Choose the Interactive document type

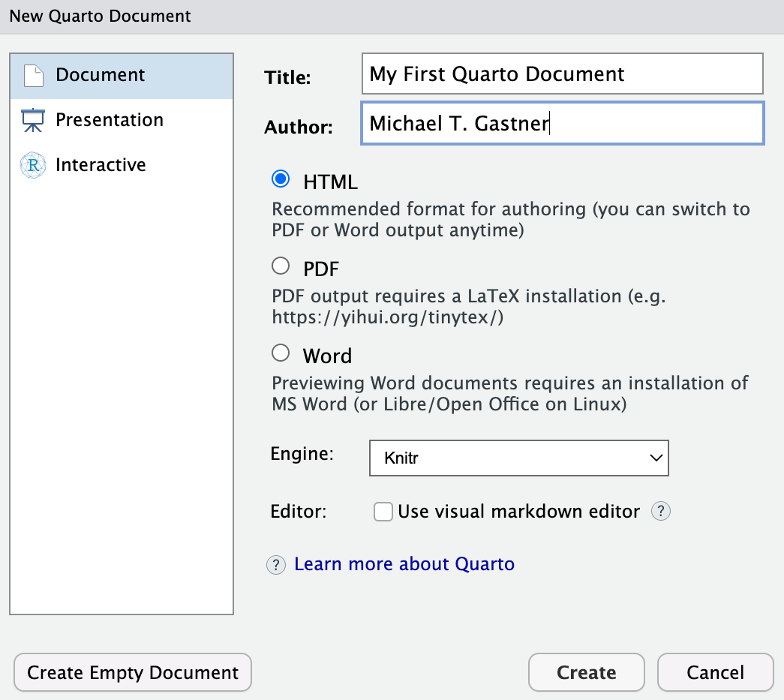coord(122,165)
